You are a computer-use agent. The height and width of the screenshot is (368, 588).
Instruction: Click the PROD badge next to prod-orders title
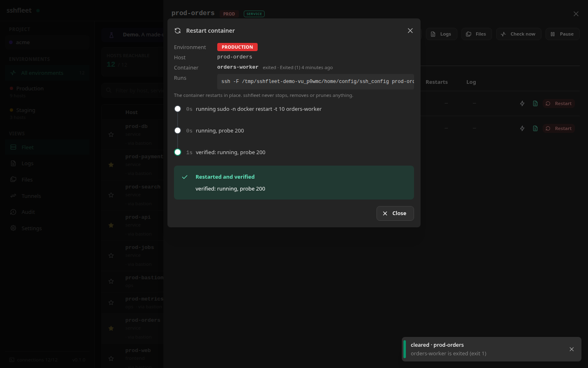[x=229, y=14]
